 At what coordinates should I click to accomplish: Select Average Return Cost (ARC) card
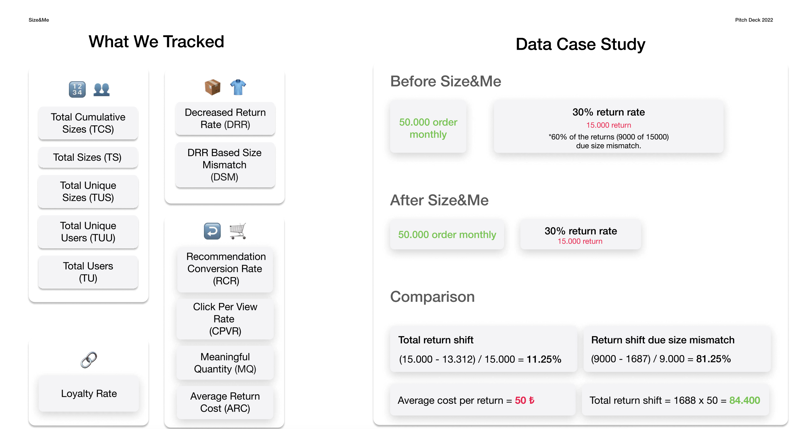click(225, 402)
